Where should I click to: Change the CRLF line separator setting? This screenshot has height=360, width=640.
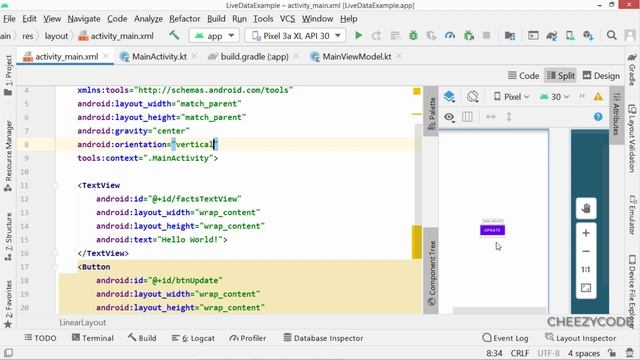tap(520, 353)
